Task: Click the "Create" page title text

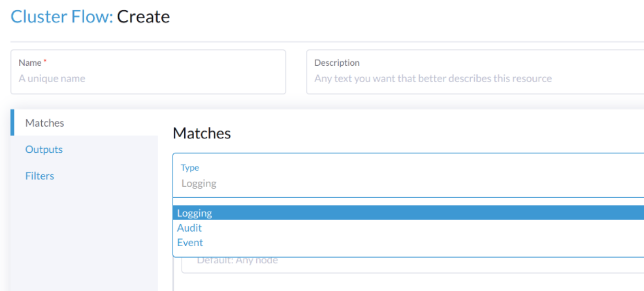Action: 144,17
